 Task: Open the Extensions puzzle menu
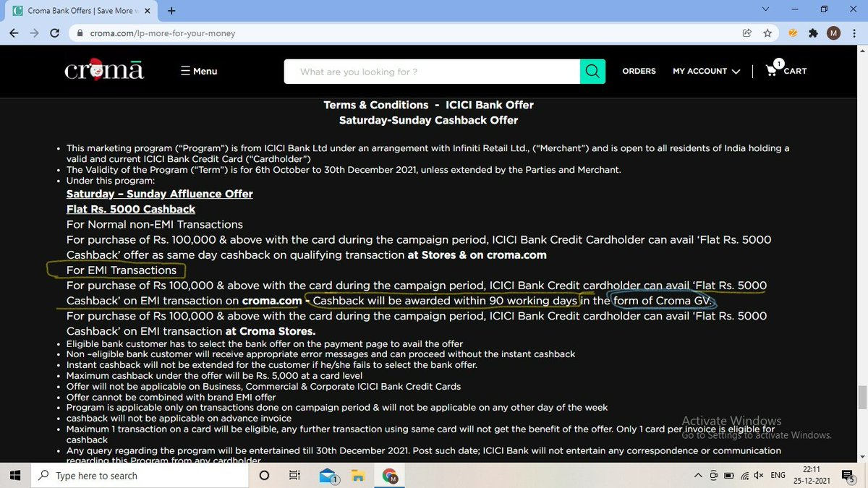[x=813, y=33]
